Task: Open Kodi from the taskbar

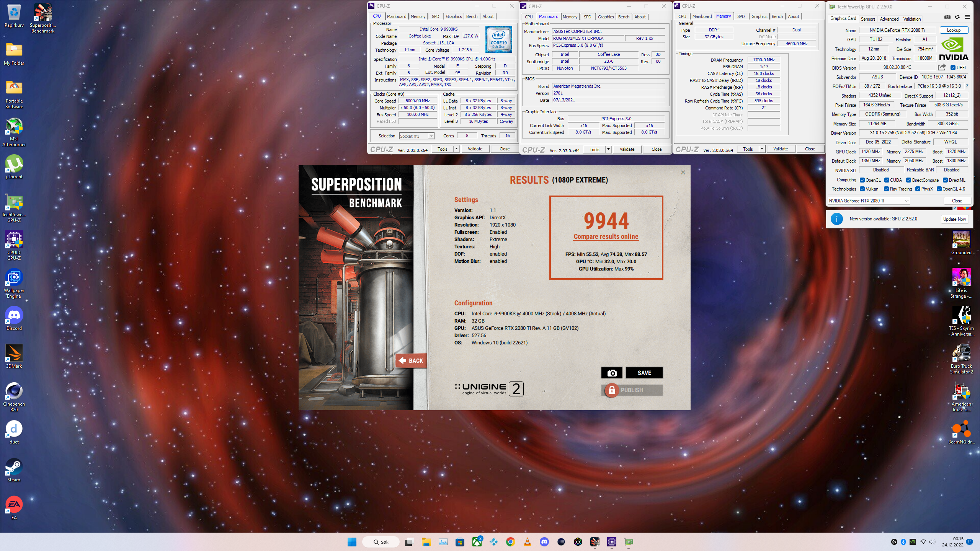Action: coord(494,542)
